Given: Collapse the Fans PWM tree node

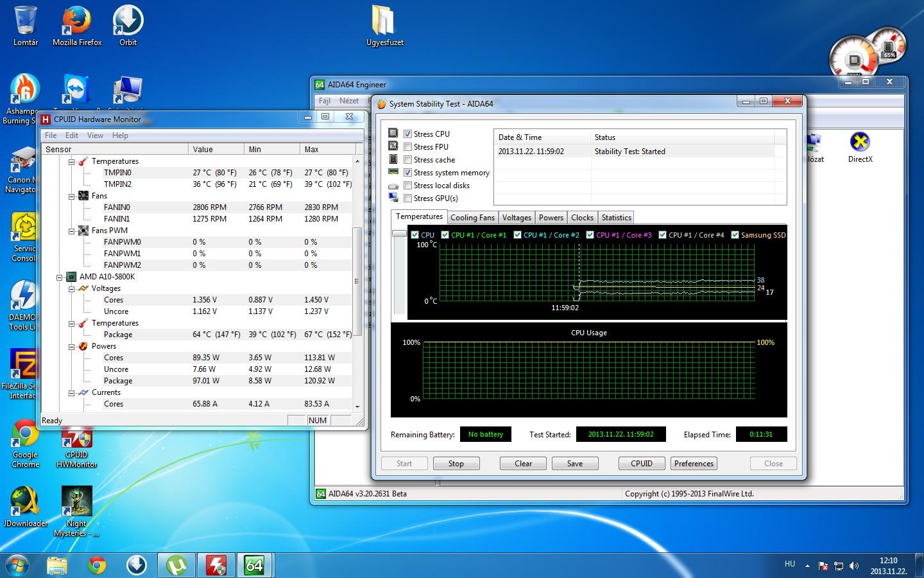Looking at the screenshot, I should 72,231.
